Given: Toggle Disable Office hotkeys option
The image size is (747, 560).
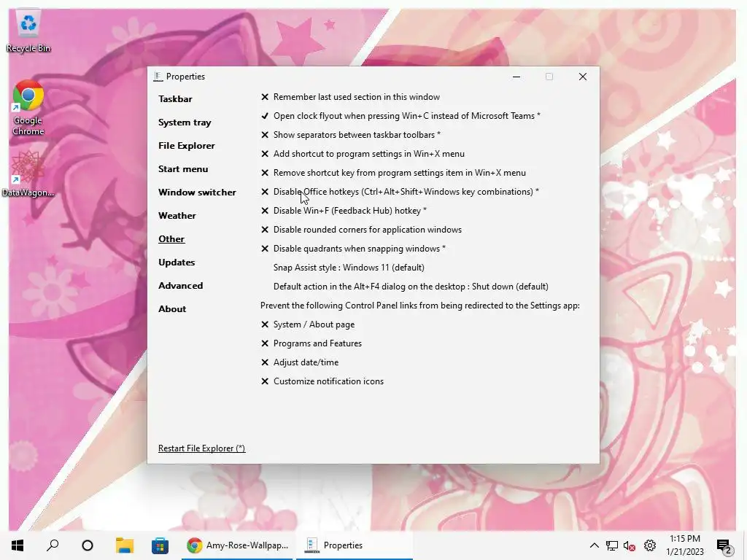Looking at the screenshot, I should click(399, 192).
